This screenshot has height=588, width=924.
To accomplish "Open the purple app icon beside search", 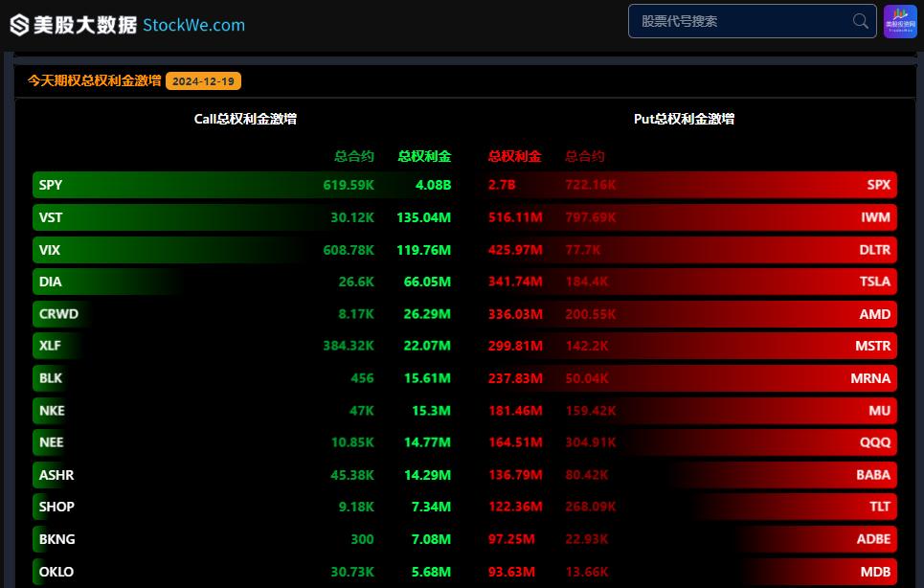I will point(900,21).
